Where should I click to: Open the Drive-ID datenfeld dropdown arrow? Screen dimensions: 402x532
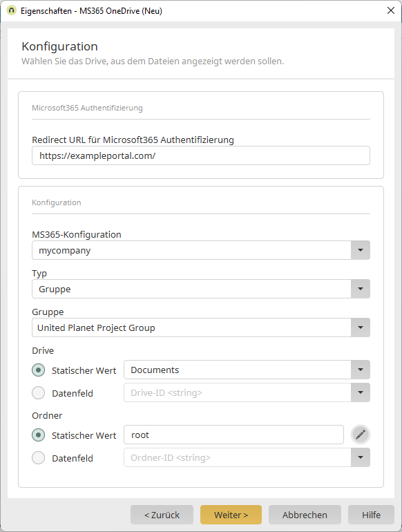361,392
